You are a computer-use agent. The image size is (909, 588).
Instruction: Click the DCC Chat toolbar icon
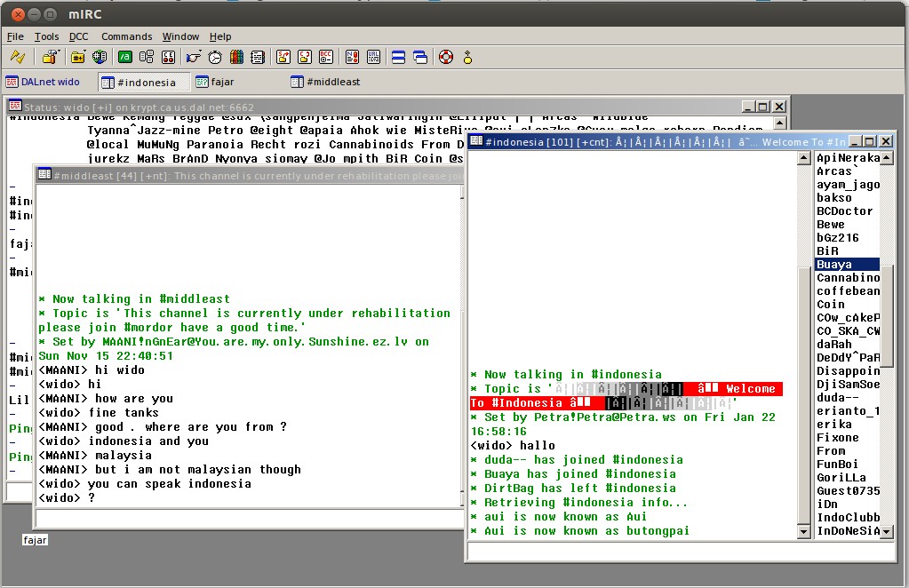[x=305, y=57]
